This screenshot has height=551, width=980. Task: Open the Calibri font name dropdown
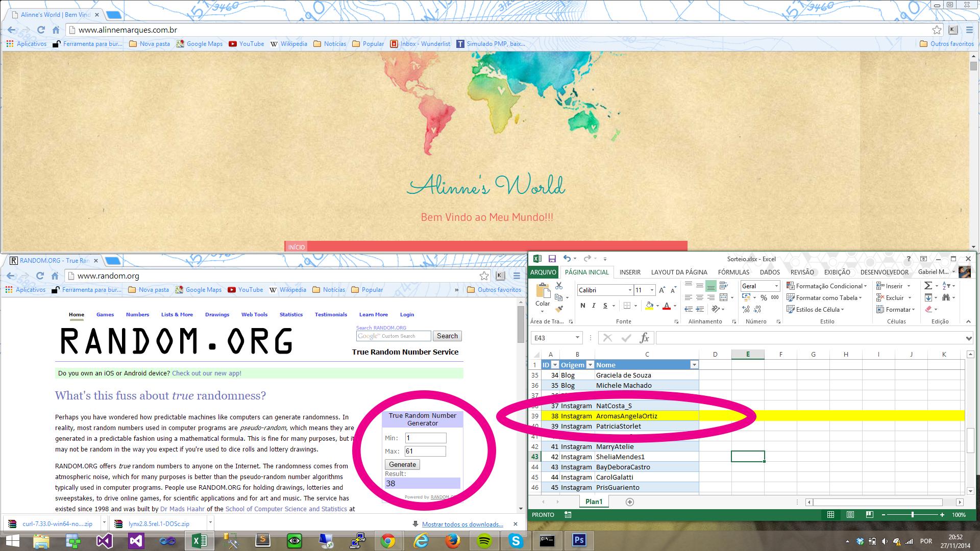[630, 290]
